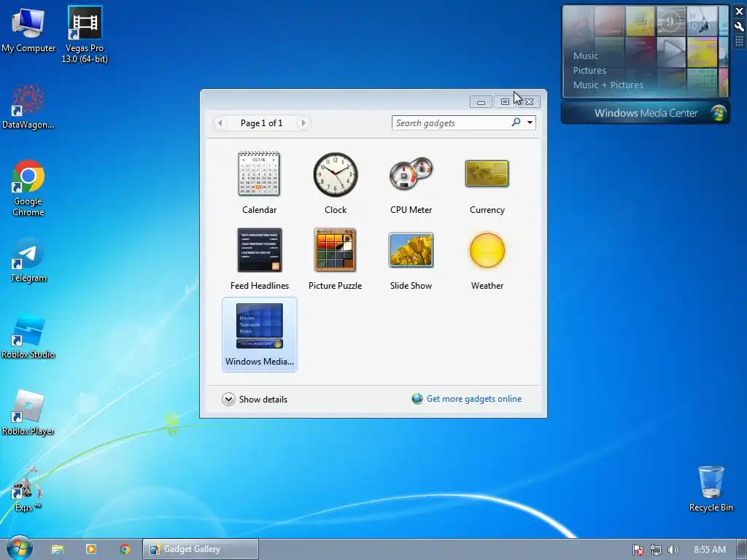The height and width of the screenshot is (560, 747).
Task: Open DataWagon desktop shortcut
Action: tap(28, 106)
